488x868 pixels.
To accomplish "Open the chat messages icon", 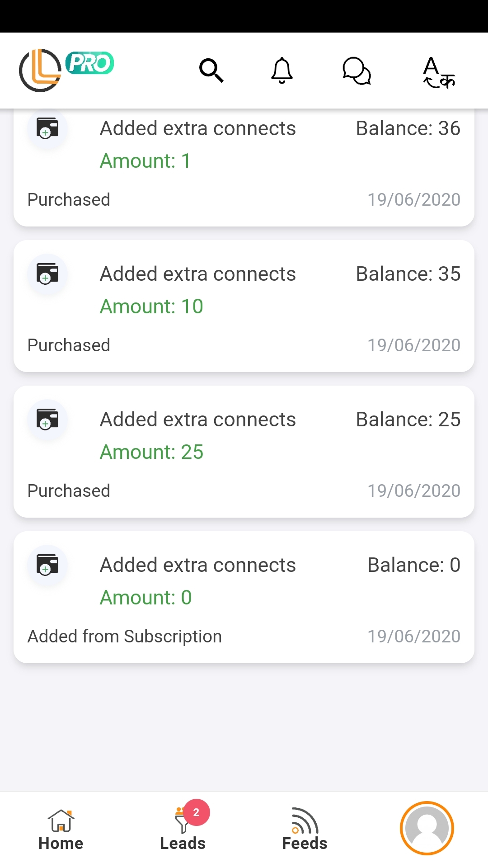I will tap(357, 71).
